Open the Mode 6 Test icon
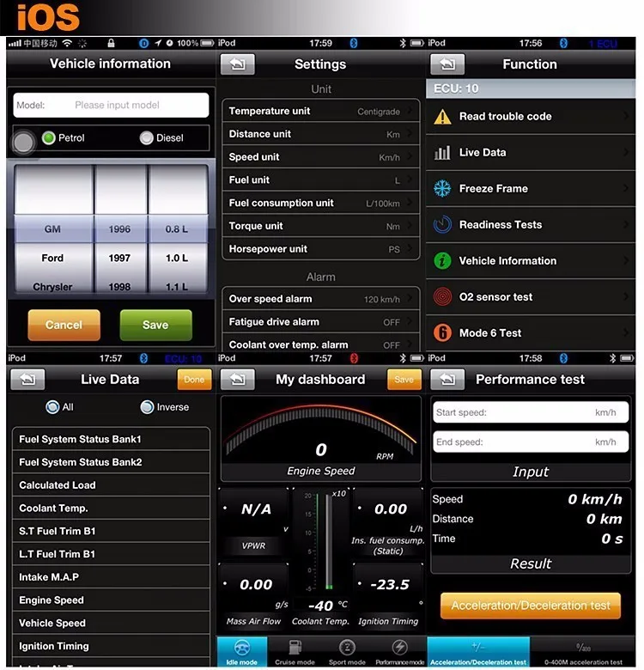The image size is (644, 670). click(442, 333)
